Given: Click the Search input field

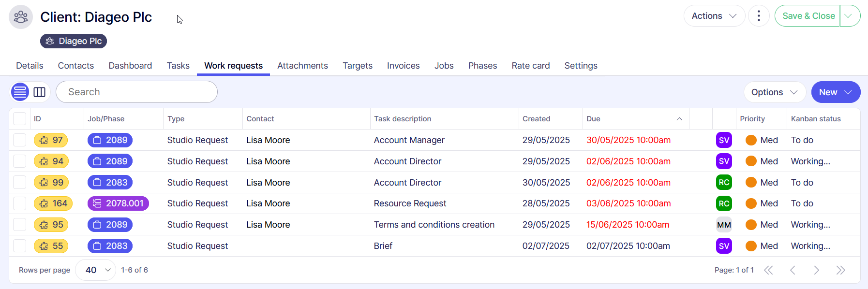Looking at the screenshot, I should point(136,92).
